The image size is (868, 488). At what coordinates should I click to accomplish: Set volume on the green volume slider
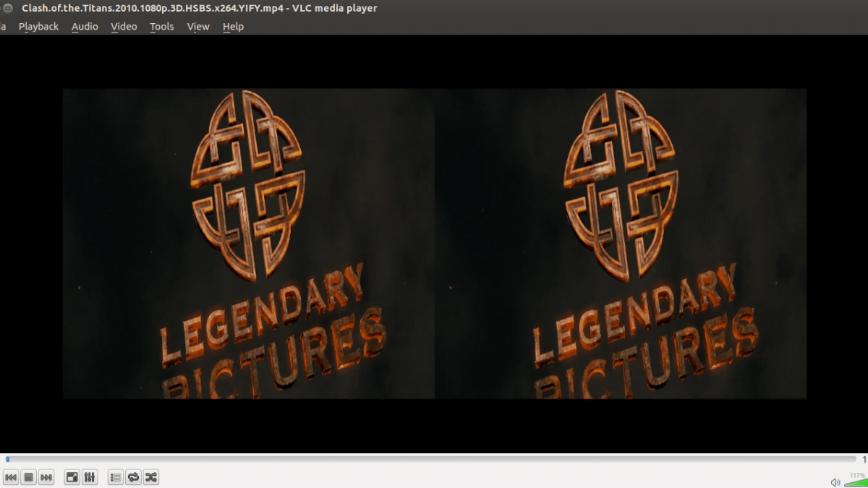pyautogui.click(x=855, y=481)
